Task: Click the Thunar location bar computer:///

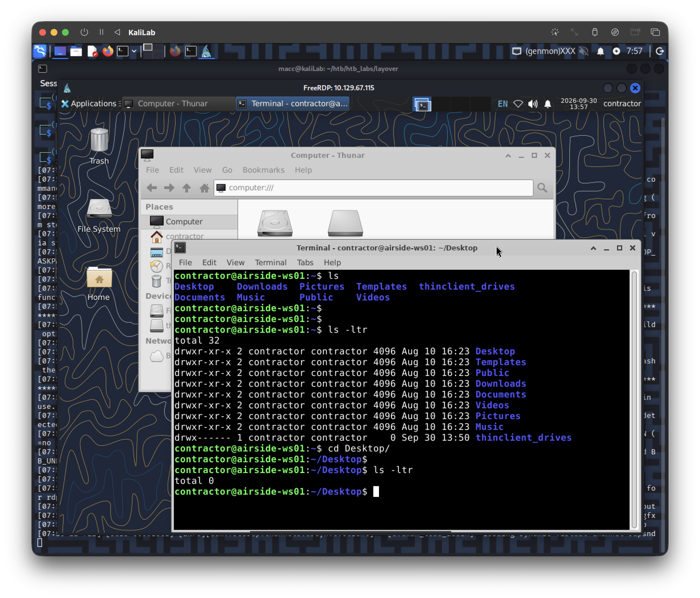Action: [x=373, y=188]
